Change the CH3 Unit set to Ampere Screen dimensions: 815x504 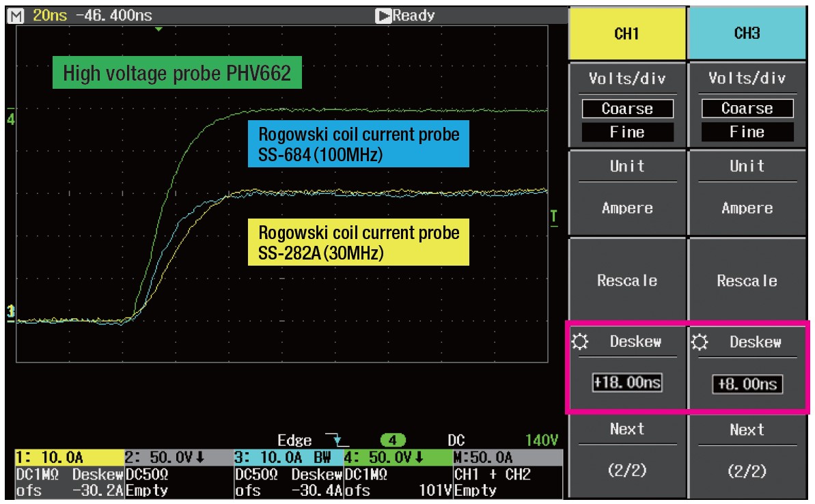coord(747,193)
